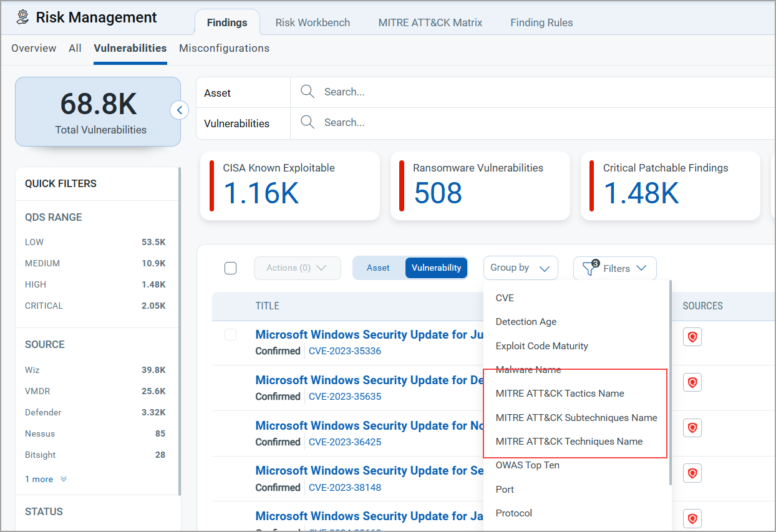Tick the select-all checkbox in the toolbar

point(230,268)
